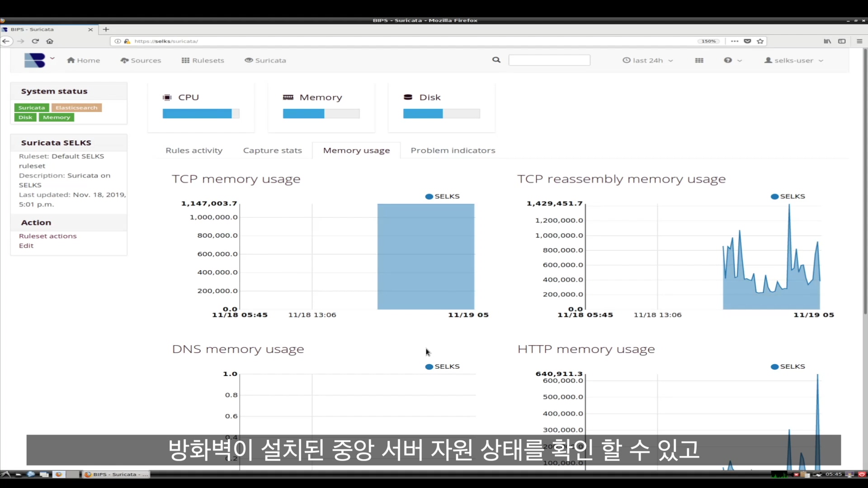Click the CPU chip icon

point(167,98)
